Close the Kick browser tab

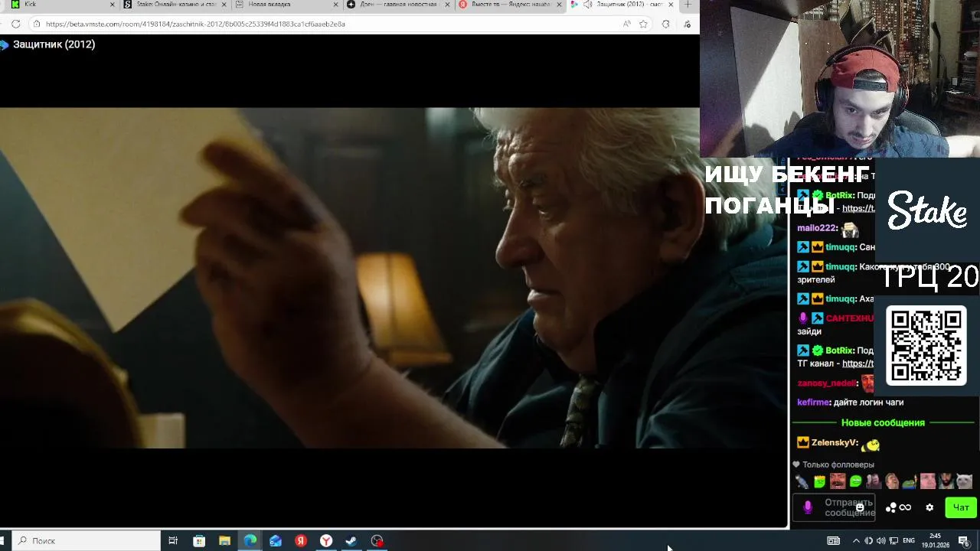tap(112, 5)
